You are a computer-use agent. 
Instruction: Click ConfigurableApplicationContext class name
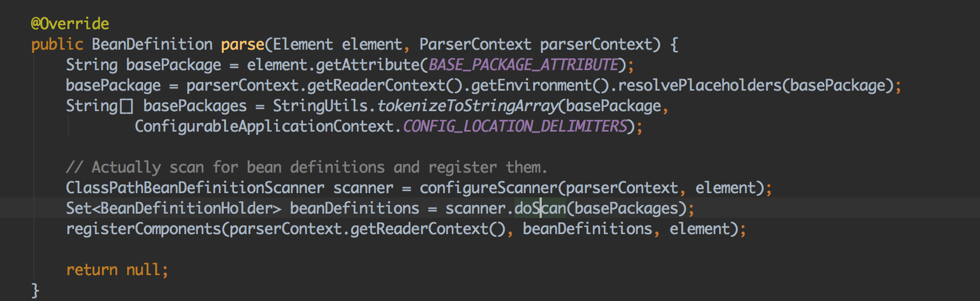[264, 126]
